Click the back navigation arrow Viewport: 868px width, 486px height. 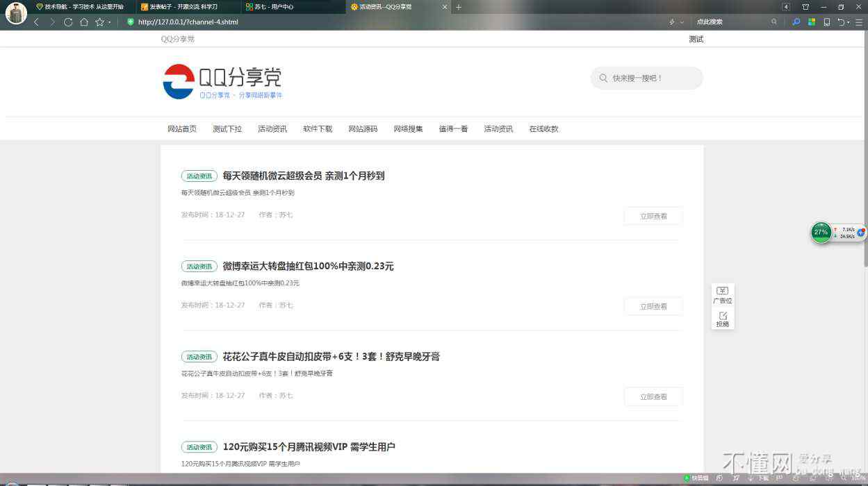point(37,22)
